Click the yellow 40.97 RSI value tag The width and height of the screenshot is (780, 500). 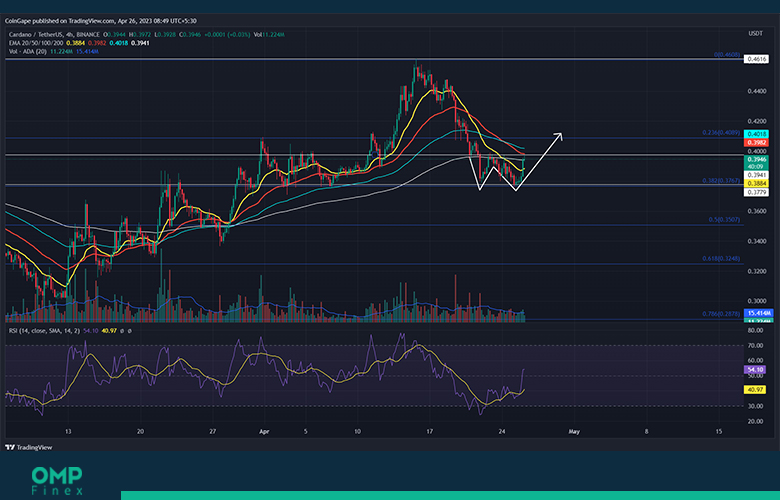pyautogui.click(x=755, y=390)
